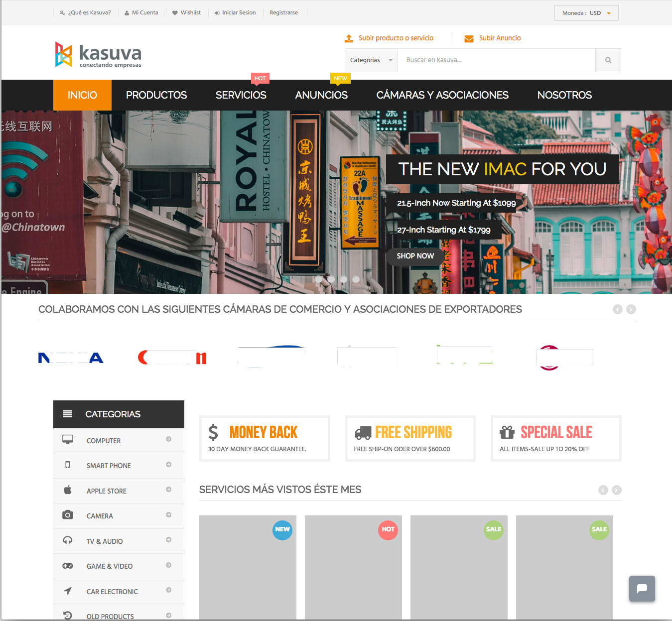The height and width of the screenshot is (621, 672).
Task: Expand the Computer category arrow
Action: pos(169,439)
